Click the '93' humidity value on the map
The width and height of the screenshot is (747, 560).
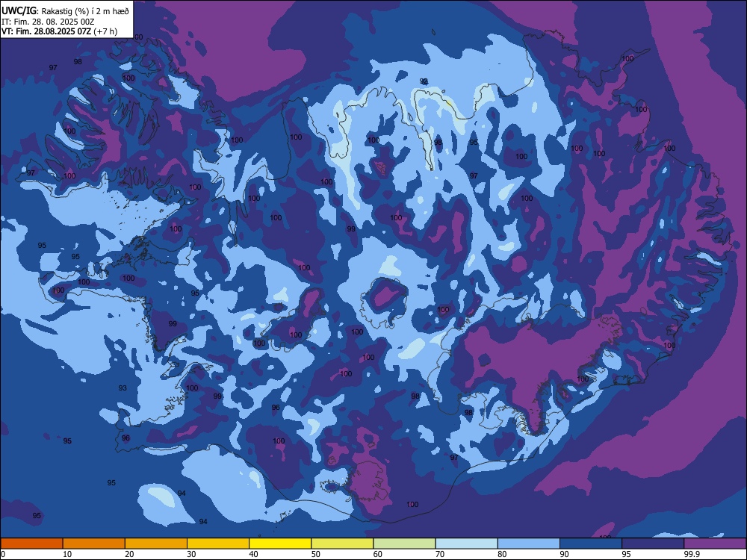(123, 388)
